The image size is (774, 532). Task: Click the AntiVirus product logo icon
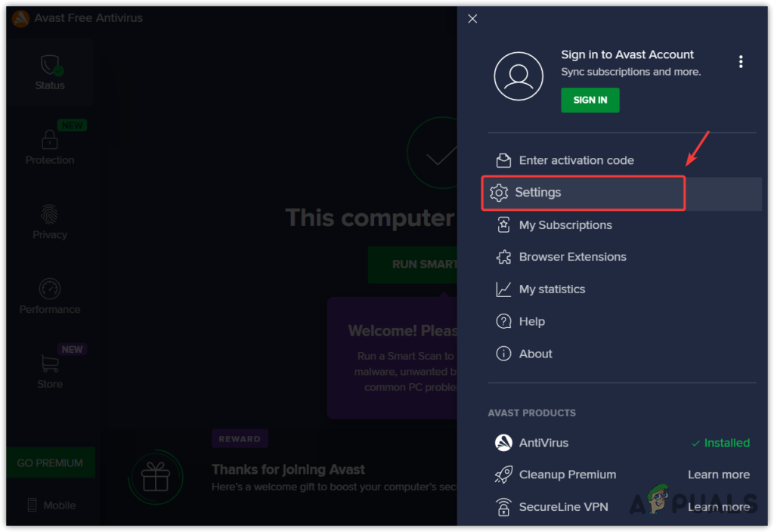tap(503, 443)
